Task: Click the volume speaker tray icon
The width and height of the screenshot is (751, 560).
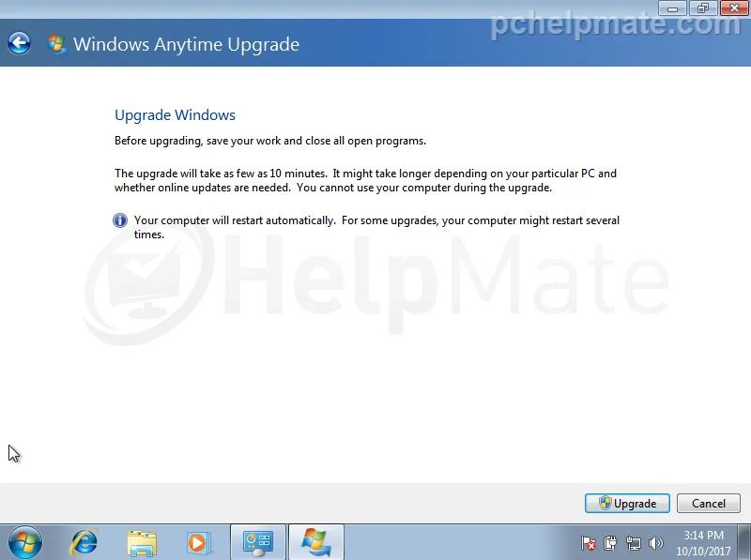Action: [655, 543]
